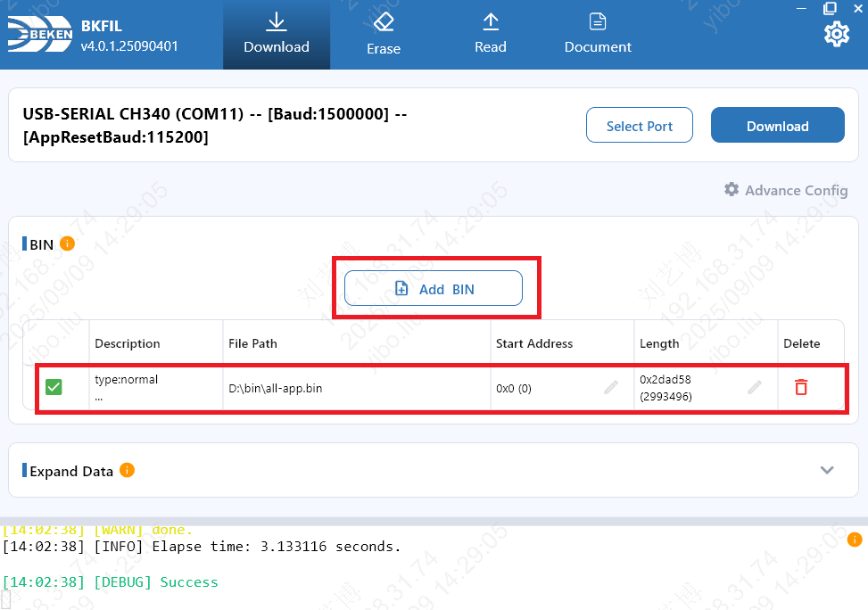Click the Select Port button

pos(640,126)
